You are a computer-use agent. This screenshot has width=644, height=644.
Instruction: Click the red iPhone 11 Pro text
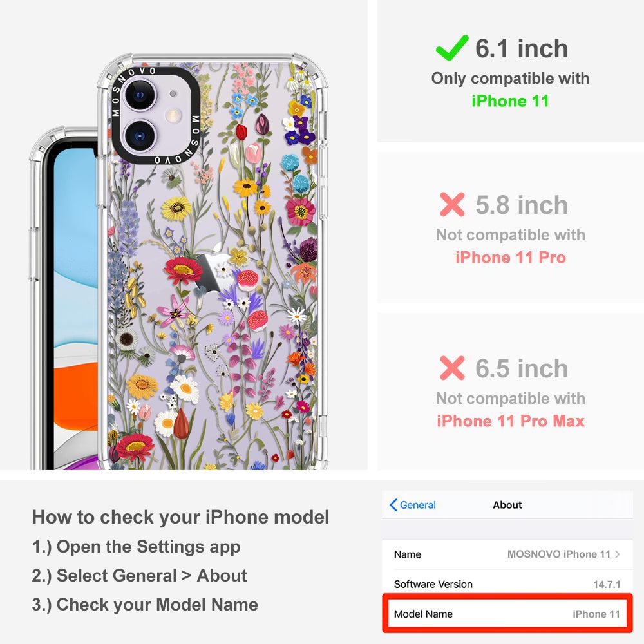click(511, 258)
